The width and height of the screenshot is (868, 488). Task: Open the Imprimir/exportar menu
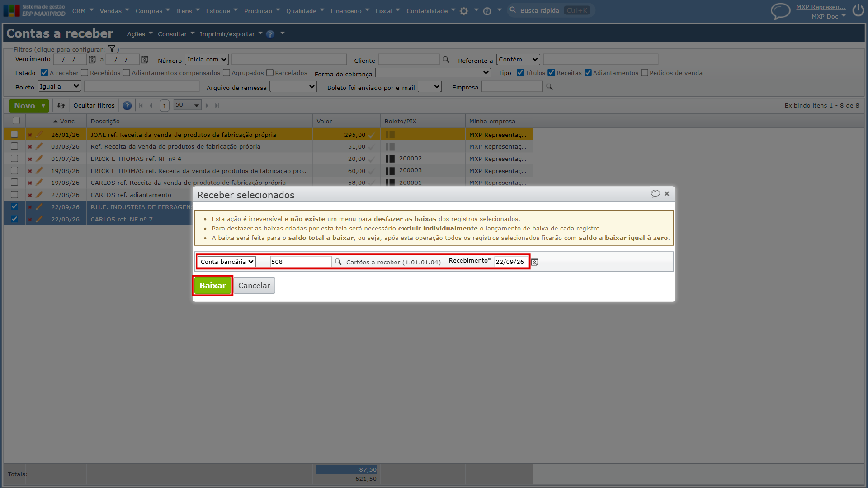pos(231,34)
